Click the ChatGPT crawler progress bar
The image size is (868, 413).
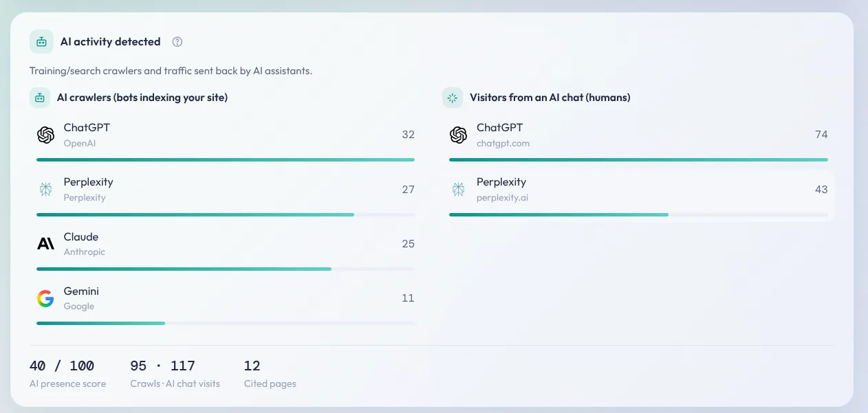(x=226, y=159)
